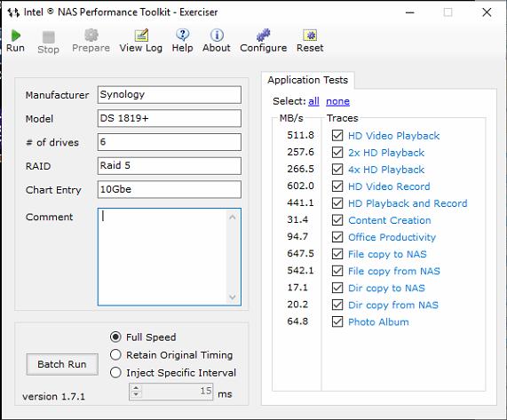Click the # of drives input field
Image resolution: width=507 pixels, height=420 pixels.
169,142
